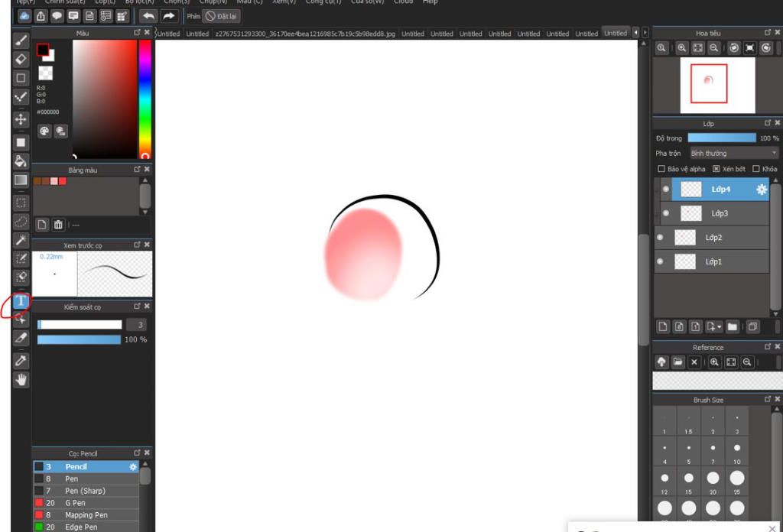Select the Hand pan tool
This screenshot has height=532, width=783.
[x=21, y=380]
